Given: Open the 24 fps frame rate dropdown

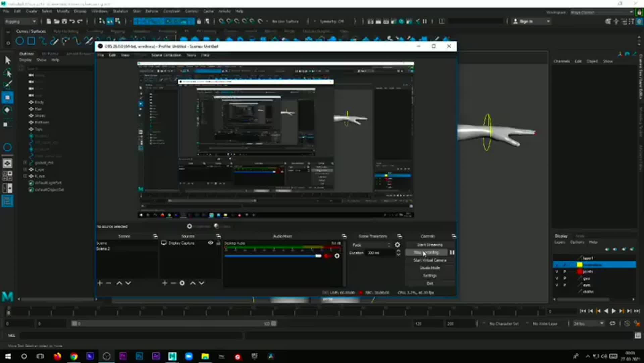Looking at the screenshot, I should point(589,323).
